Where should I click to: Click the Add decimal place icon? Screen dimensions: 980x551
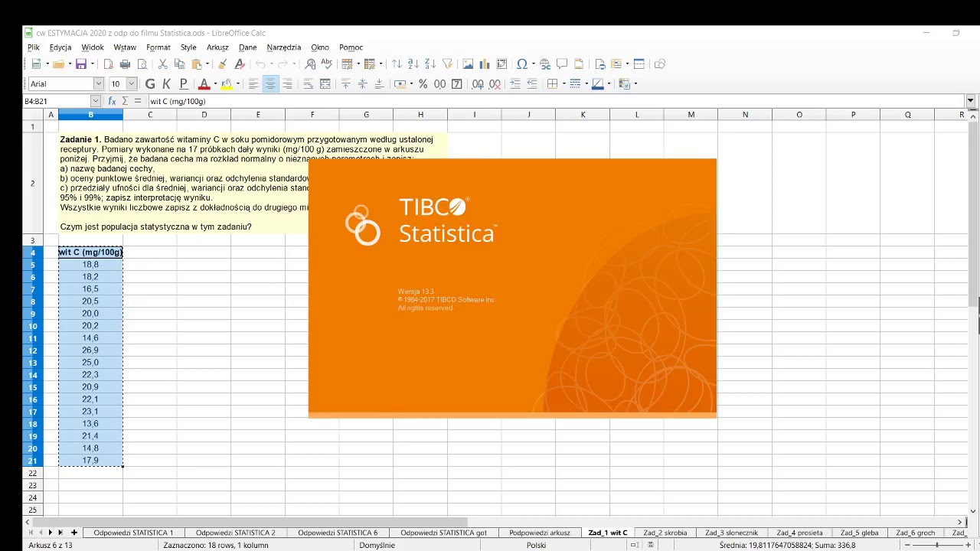(478, 84)
